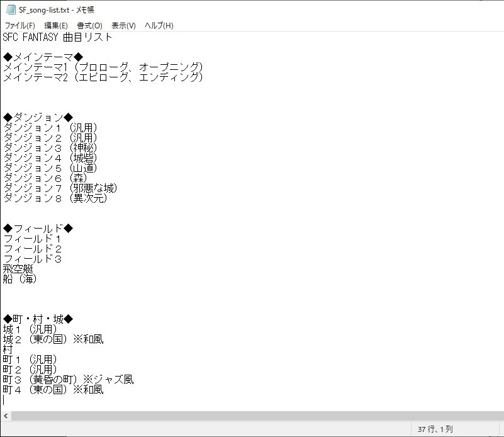Click the window title SF_song-list.txt - メモ帳
Image resolution: width=504 pixels, height=437 pixels.
tap(56, 9)
